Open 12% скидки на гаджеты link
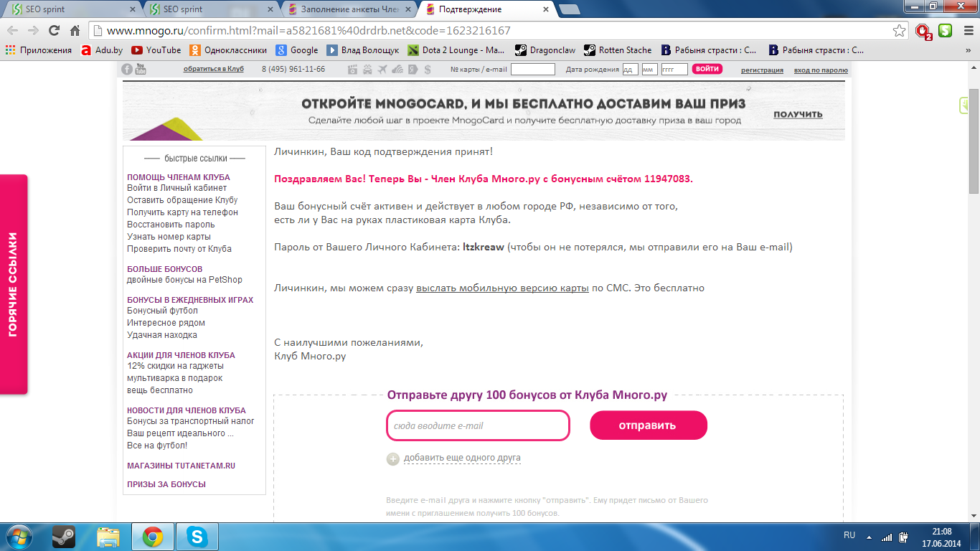This screenshot has width=980, height=551. (x=175, y=366)
